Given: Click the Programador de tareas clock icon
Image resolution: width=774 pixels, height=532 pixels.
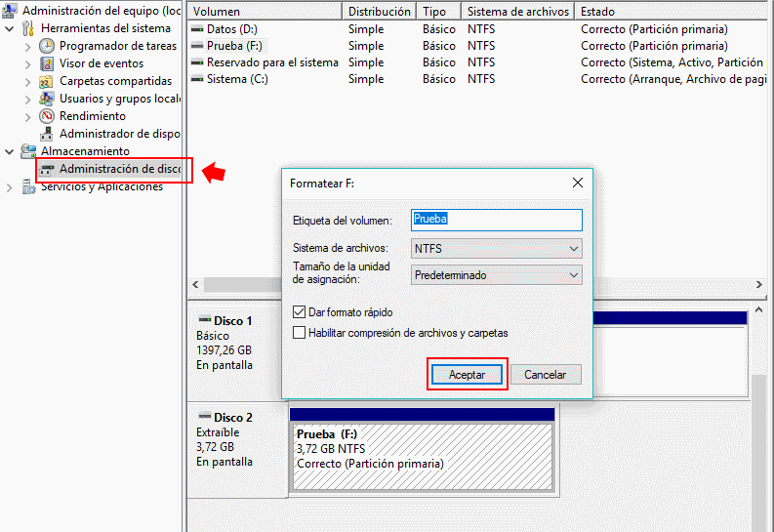Looking at the screenshot, I should point(47,46).
